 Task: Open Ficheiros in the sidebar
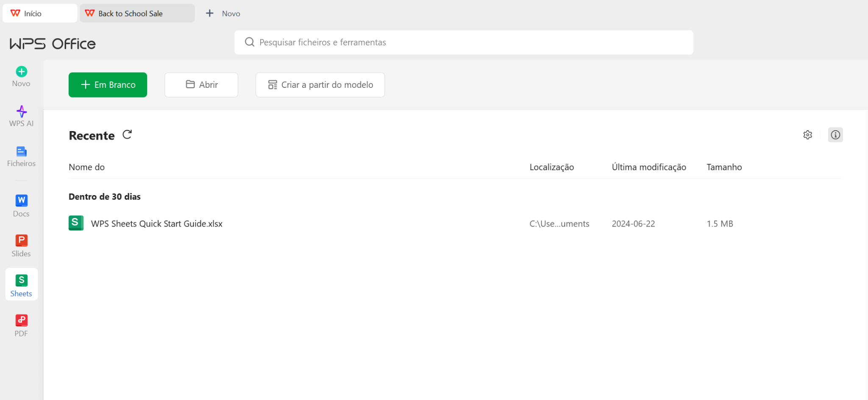click(21, 157)
